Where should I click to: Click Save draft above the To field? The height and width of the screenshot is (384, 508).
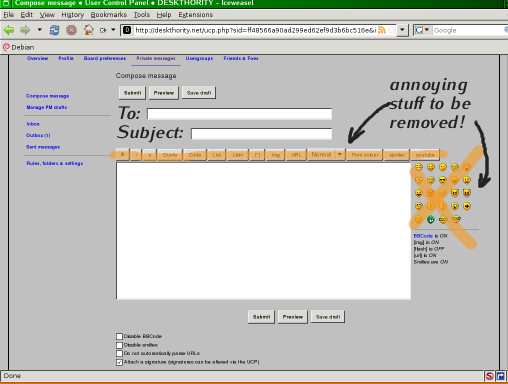(199, 93)
